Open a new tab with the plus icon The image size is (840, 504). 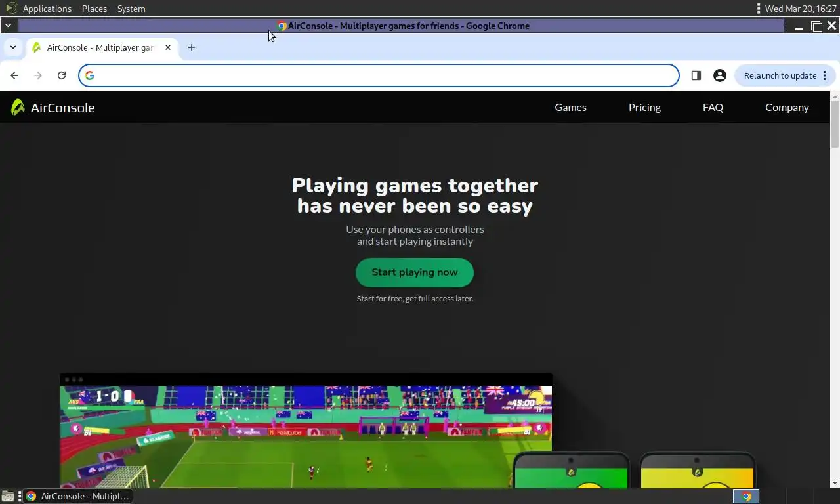point(192,47)
